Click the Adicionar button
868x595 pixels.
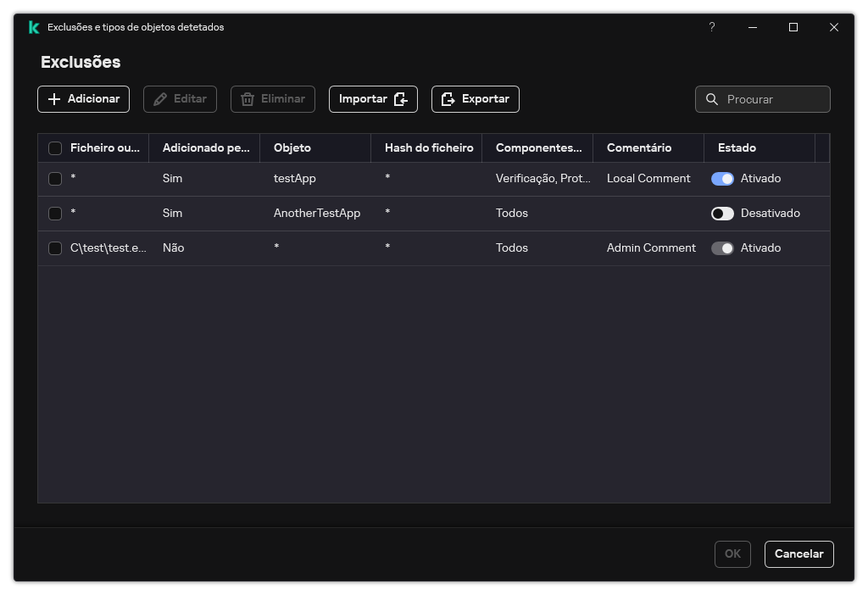click(x=83, y=99)
